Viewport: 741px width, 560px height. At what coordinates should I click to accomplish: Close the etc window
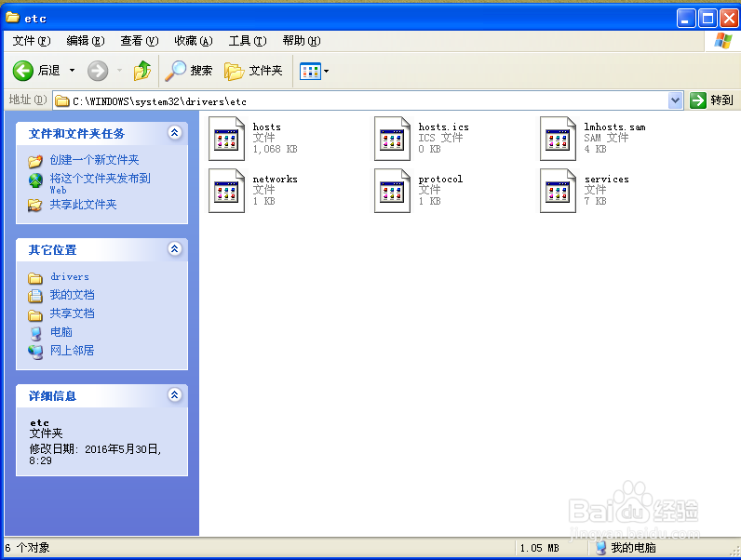pos(729,19)
